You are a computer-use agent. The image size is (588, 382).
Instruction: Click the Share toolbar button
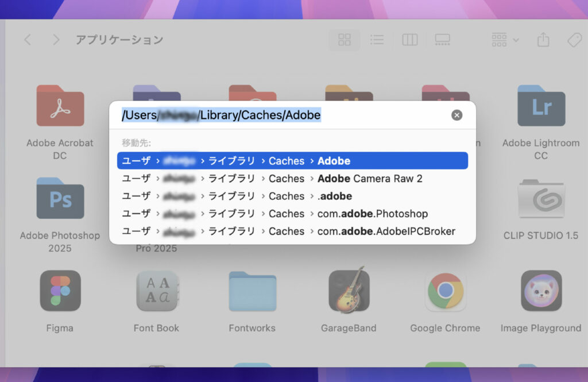(543, 40)
